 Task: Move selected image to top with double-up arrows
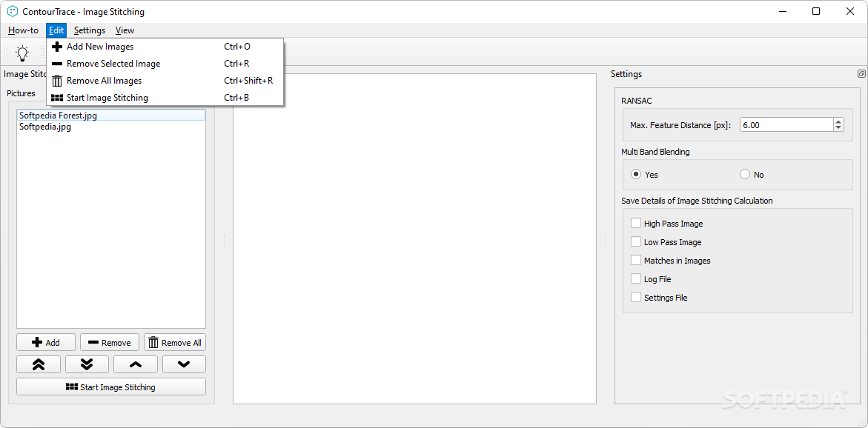(39, 364)
